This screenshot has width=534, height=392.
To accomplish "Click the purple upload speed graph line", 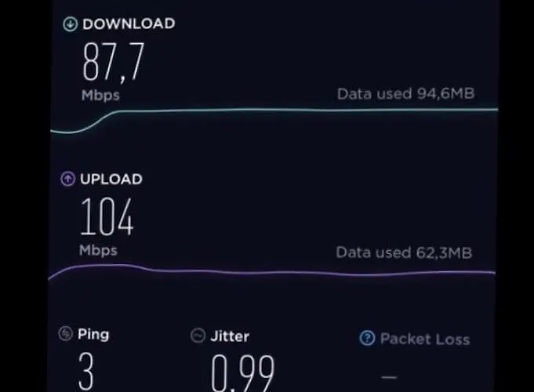I will coord(272,273).
